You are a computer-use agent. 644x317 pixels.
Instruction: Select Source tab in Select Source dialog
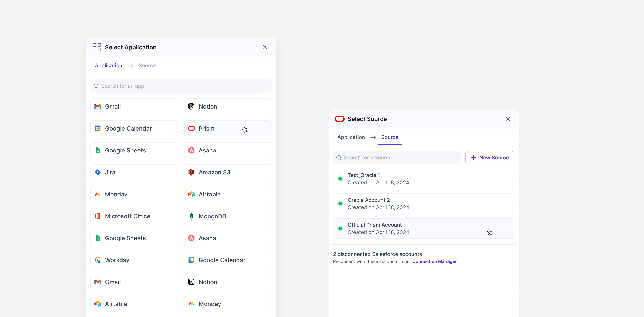390,137
